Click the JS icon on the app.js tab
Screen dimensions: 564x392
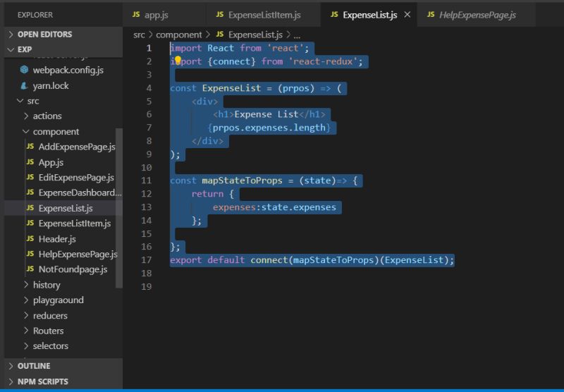coord(136,14)
